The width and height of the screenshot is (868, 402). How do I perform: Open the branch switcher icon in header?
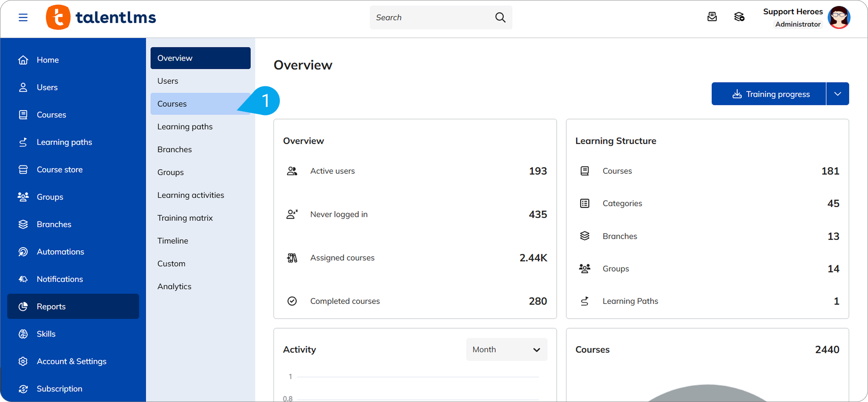739,17
